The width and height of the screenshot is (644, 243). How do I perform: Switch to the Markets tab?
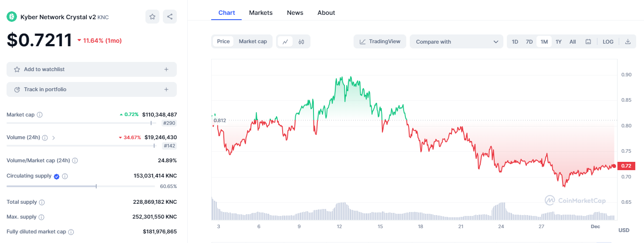click(x=261, y=13)
